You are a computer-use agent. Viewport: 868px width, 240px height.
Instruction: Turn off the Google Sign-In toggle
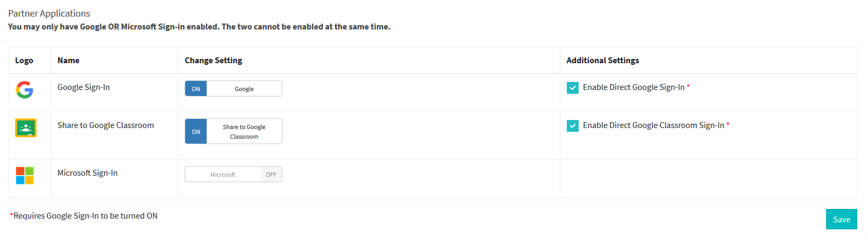pos(234,88)
